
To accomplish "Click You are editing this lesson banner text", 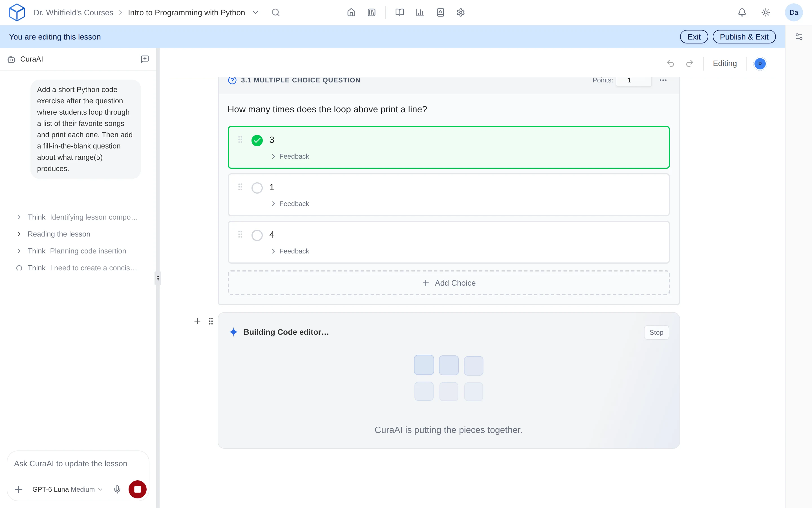I will 55,37.
